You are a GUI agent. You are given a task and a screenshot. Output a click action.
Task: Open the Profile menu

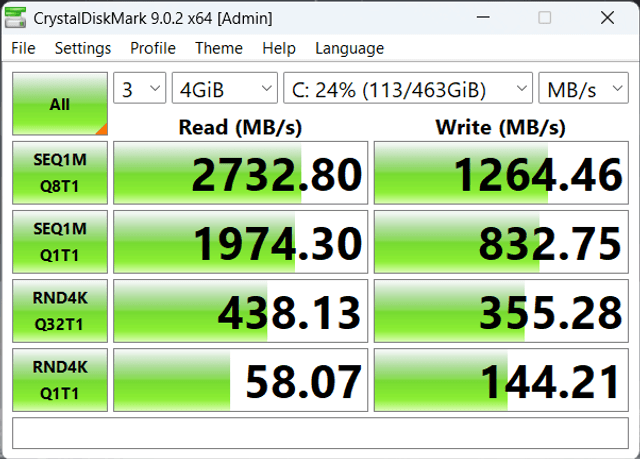click(153, 48)
